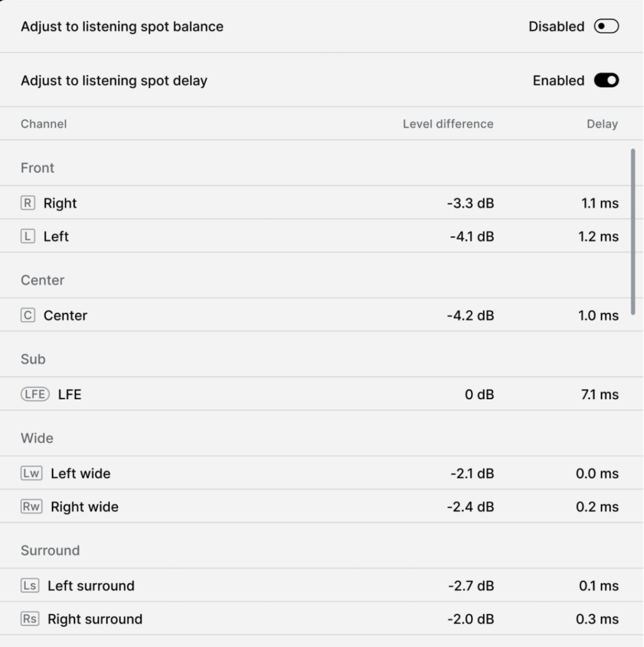Viewport: 644px width, 647px height.
Task: Click the vertical scrollbar thumb
Action: tap(633, 231)
